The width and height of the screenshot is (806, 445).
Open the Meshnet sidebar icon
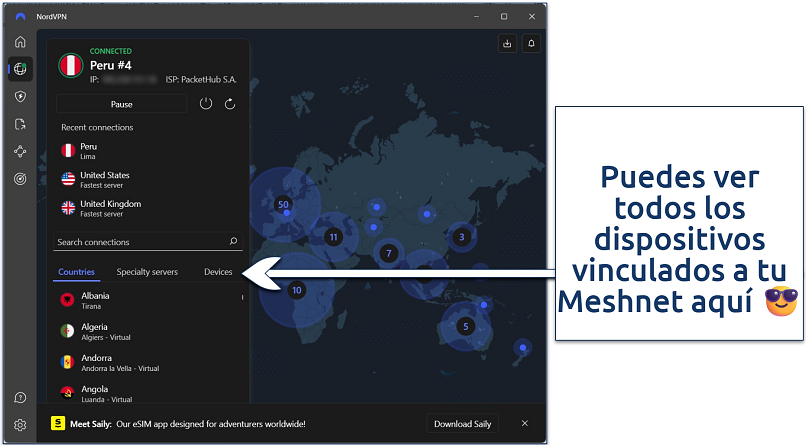coord(20,151)
